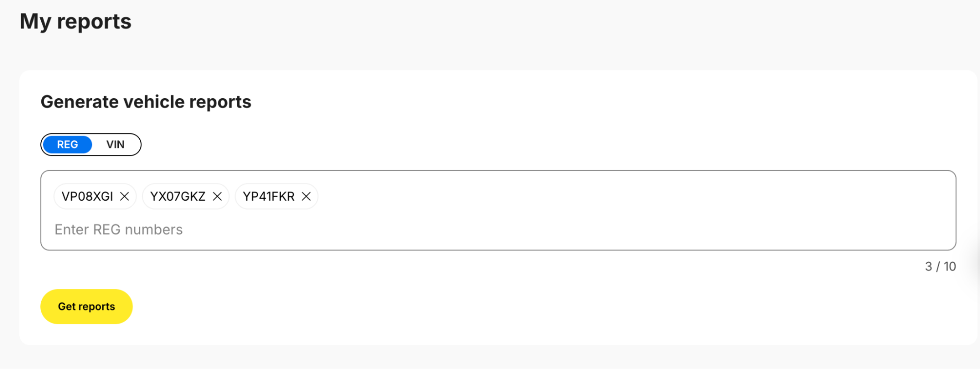This screenshot has height=369, width=980.
Task: Click the word numbers in the placeholder text
Action: (x=154, y=229)
